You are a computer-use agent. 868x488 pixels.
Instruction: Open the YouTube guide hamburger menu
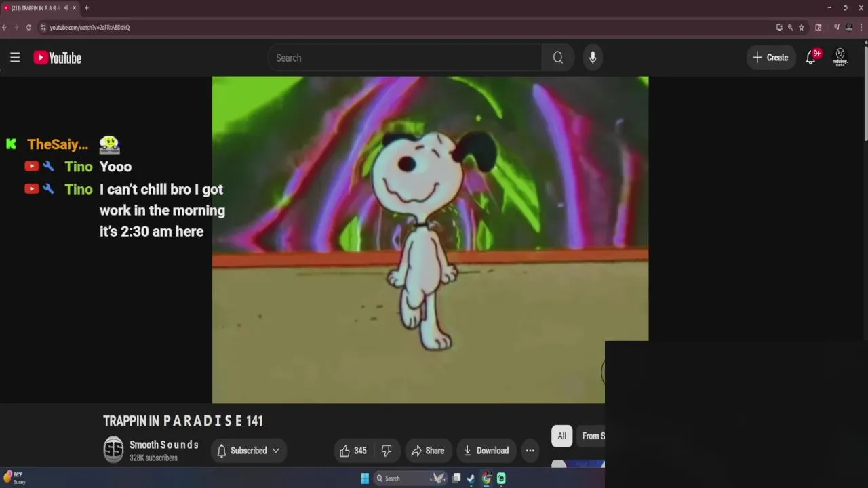(15, 58)
